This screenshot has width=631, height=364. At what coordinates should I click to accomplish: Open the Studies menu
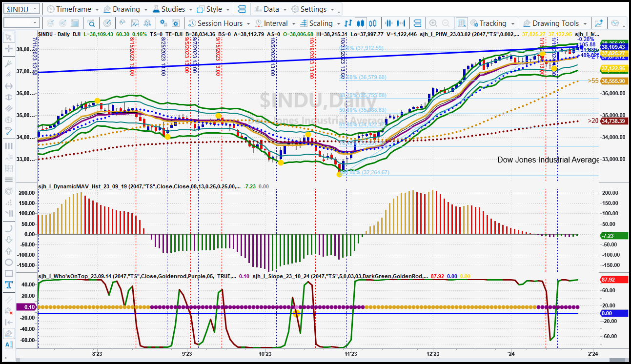[172, 9]
